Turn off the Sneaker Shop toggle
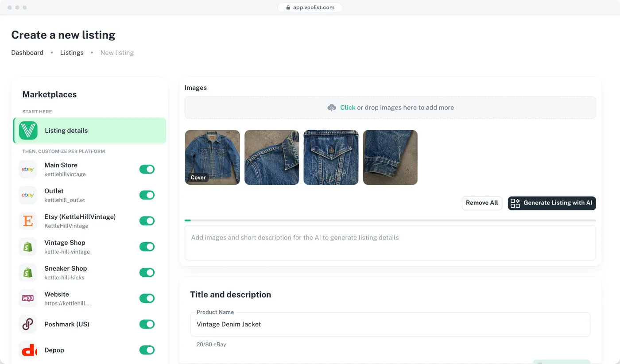Image resolution: width=620 pixels, height=364 pixels. pyautogui.click(x=147, y=272)
